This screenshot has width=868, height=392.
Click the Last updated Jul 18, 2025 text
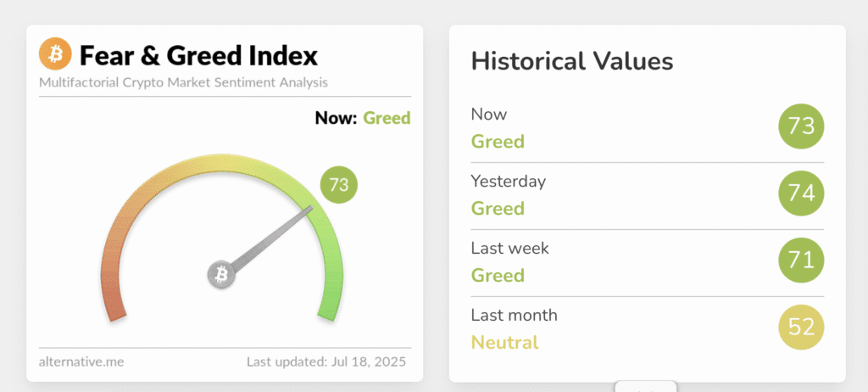pos(326,361)
